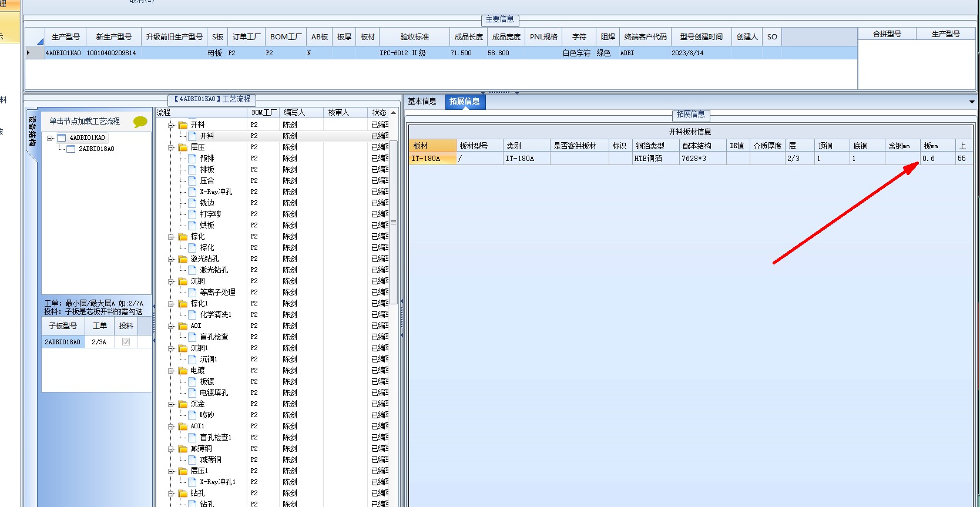980x507 pixels.
Task: Toggle the 投料 checkbox for 2ADBI018A0
Action: pyautogui.click(x=126, y=342)
